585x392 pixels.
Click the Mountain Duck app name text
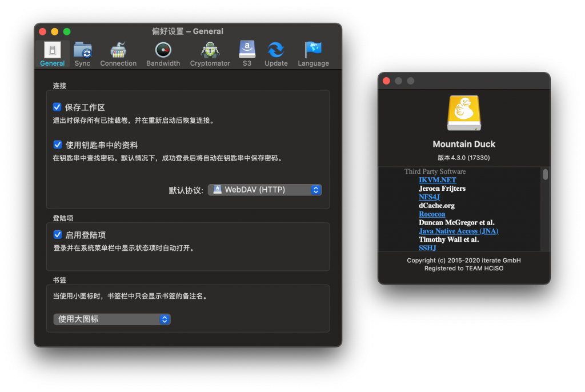pos(464,144)
